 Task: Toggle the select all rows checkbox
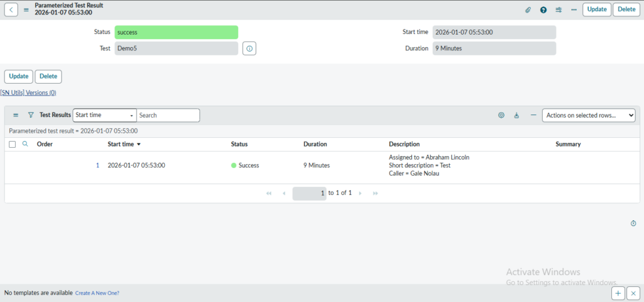click(x=13, y=144)
